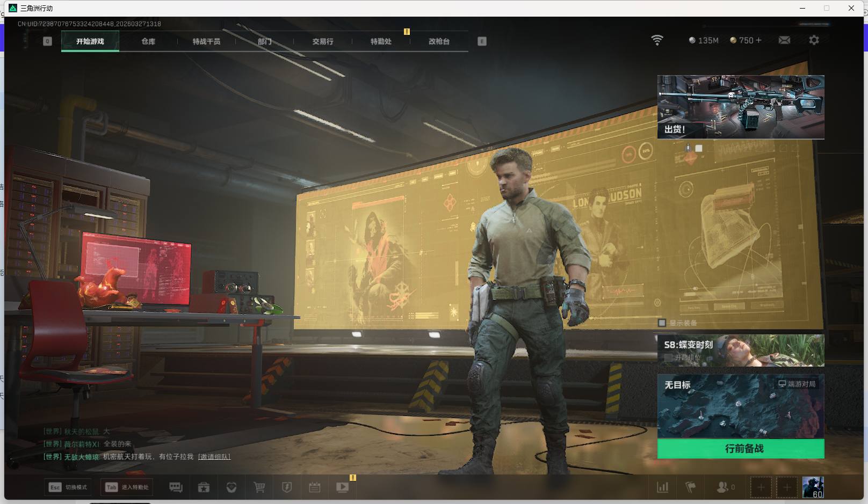Open the chat messages icon in bottom bar
Screen dimensions: 868x504
[176, 487]
